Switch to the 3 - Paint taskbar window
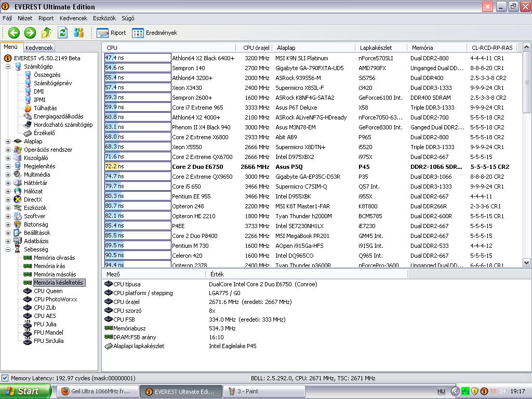 click(x=264, y=392)
